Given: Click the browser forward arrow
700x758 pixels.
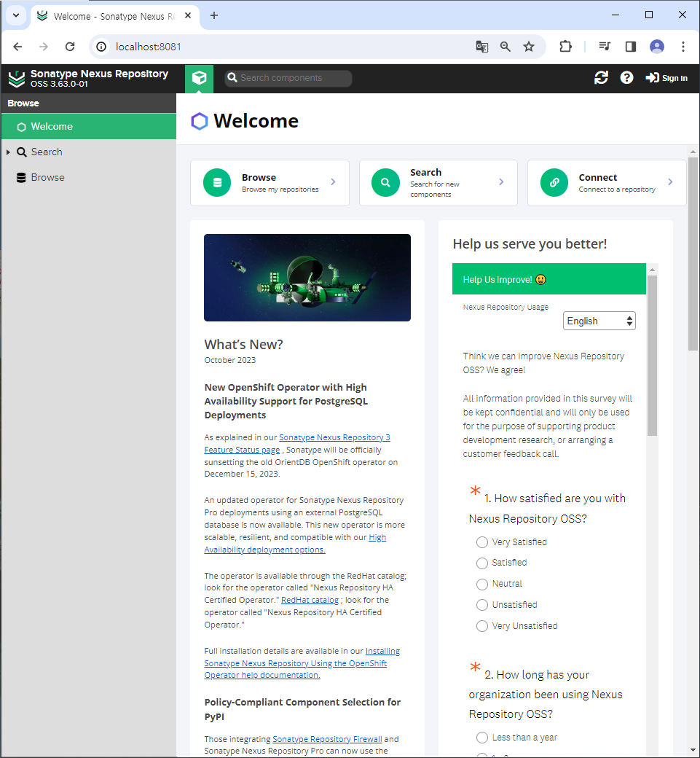Looking at the screenshot, I should [44, 47].
